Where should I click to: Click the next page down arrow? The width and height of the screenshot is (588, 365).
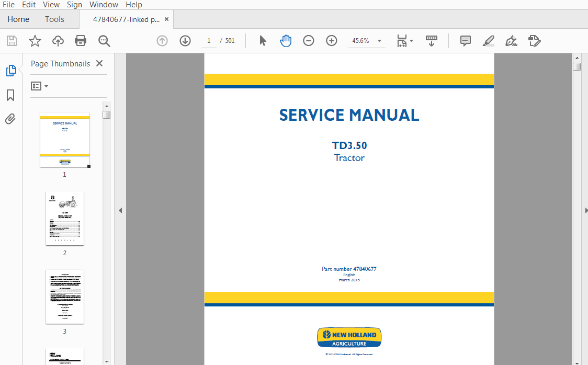pyautogui.click(x=185, y=40)
